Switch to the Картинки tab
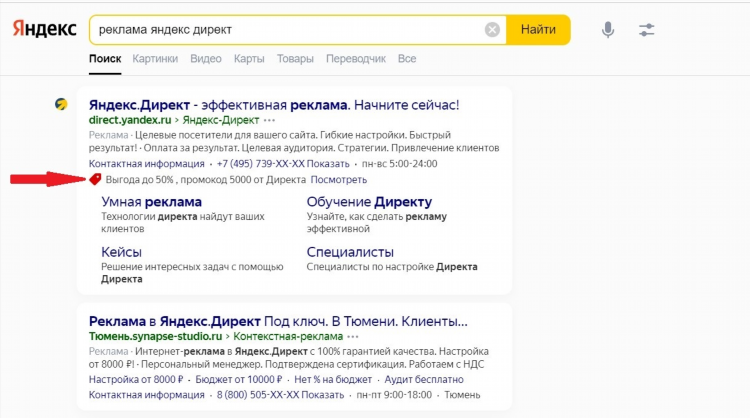This screenshot has height=418, width=750. coord(155,59)
